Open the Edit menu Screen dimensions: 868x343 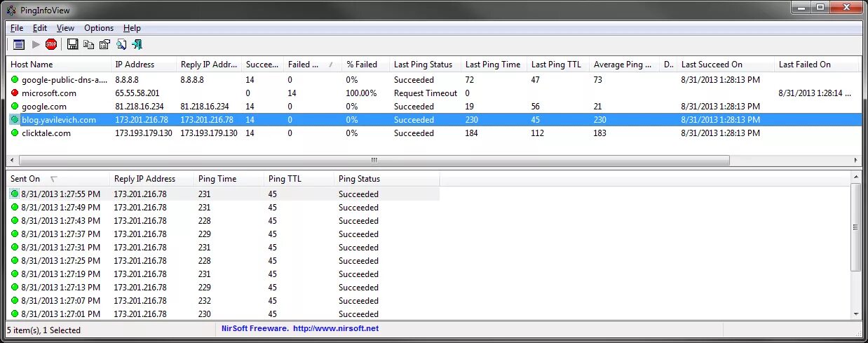(40, 28)
